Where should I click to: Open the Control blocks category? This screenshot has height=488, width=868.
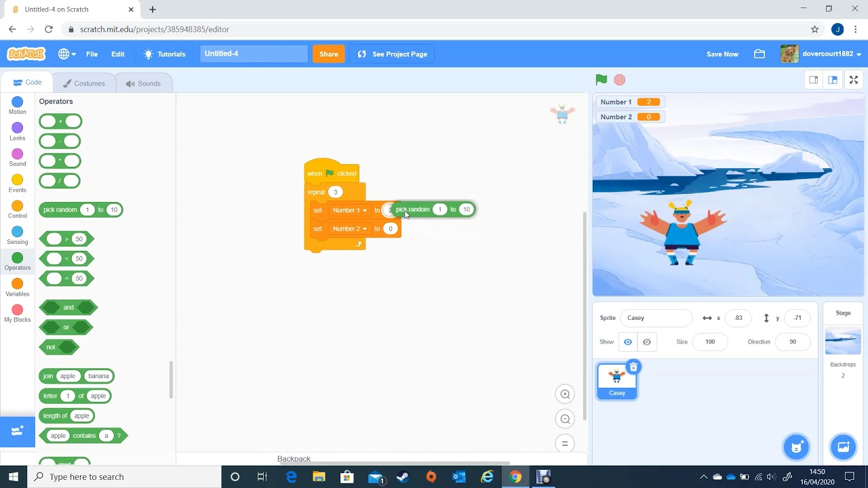coord(18,209)
